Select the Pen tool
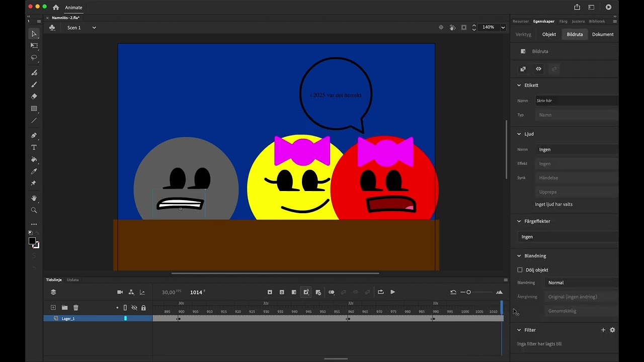This screenshot has height=362, width=644. pyautogui.click(x=34, y=135)
